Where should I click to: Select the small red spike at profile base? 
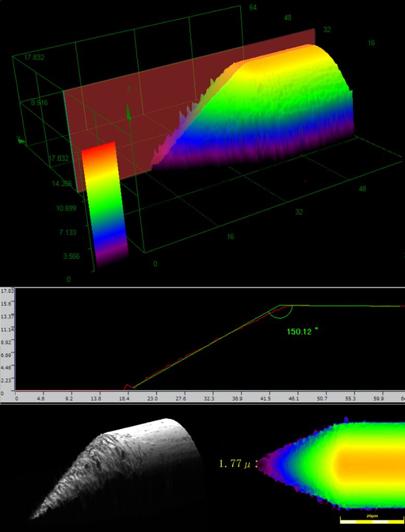click(x=126, y=386)
